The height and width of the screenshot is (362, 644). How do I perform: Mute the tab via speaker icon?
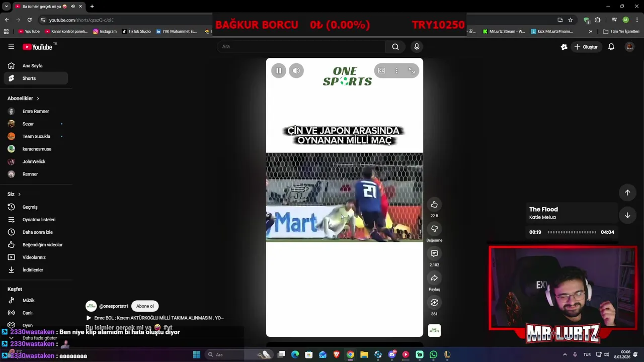[73, 7]
